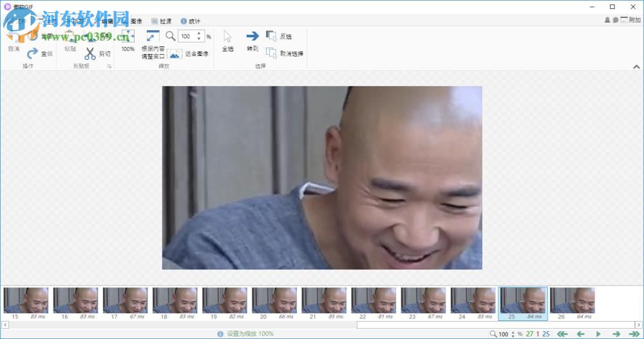Open the feedback speech bubble icon
The image size is (644, 339).
pyautogui.click(x=615, y=20)
